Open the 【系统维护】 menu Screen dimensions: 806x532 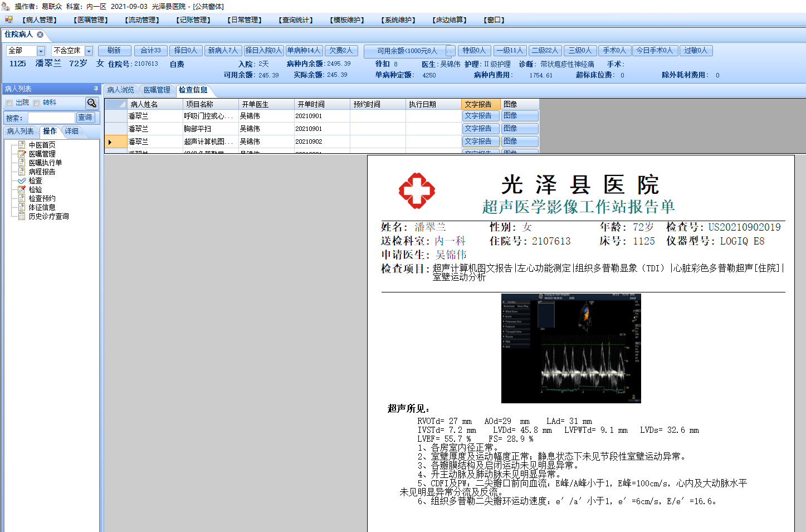(398, 20)
